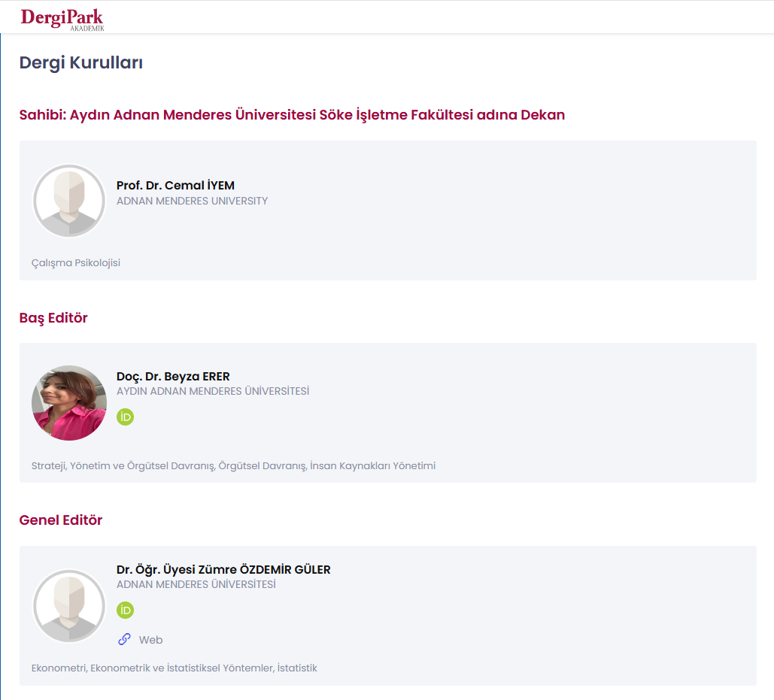Screen dimensions: 774x700
Task: Click AYDIN ADNAN MENDERES ÜNİVERSİTESİ affiliation text
Action: pyautogui.click(x=213, y=391)
